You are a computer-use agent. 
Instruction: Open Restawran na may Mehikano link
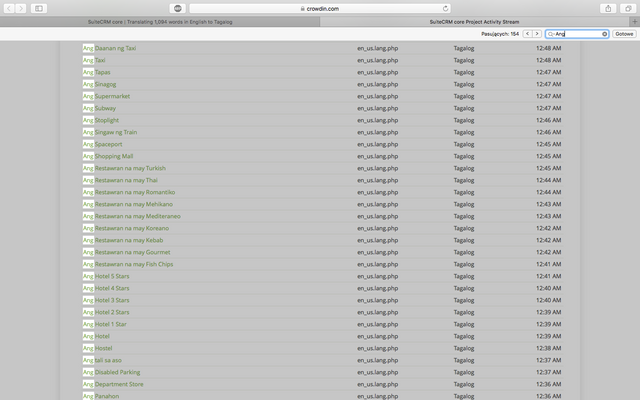click(x=128, y=204)
